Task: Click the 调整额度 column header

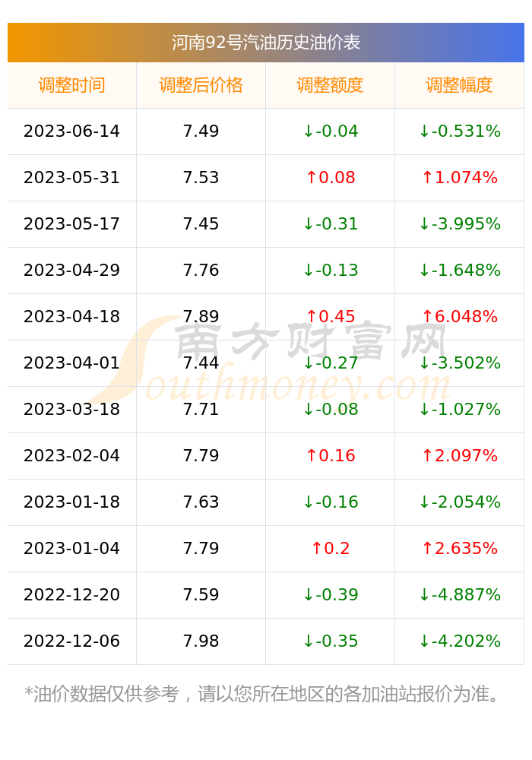Action: (x=330, y=85)
